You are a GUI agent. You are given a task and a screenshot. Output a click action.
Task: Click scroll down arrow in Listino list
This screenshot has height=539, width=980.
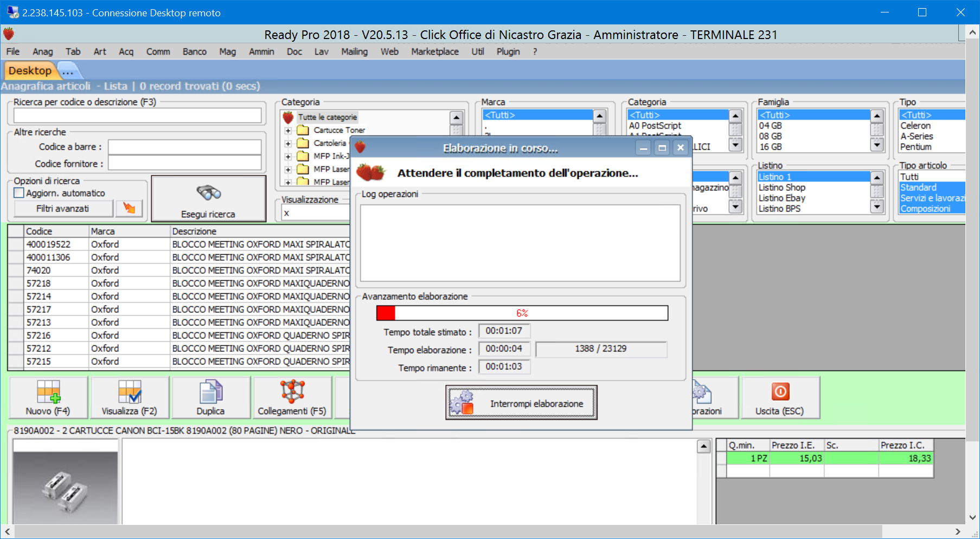tap(877, 207)
